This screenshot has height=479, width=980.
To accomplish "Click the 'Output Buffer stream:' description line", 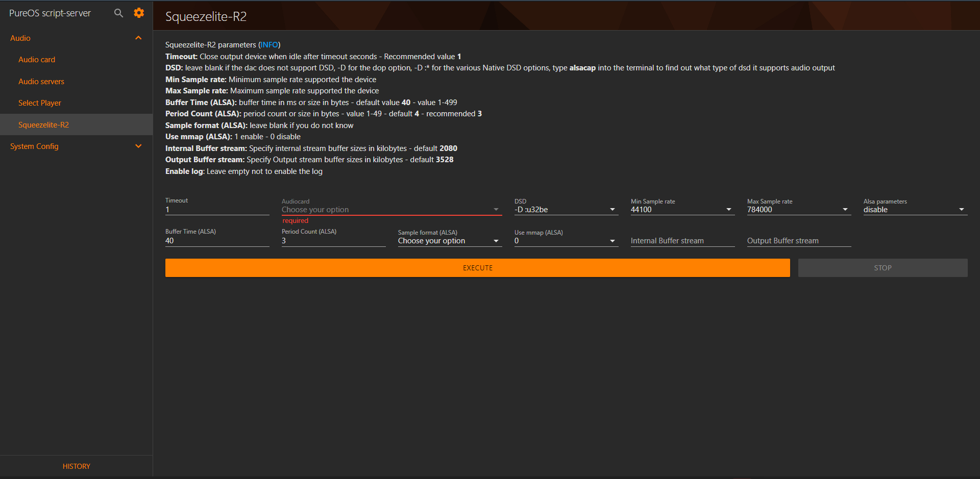I will point(309,160).
